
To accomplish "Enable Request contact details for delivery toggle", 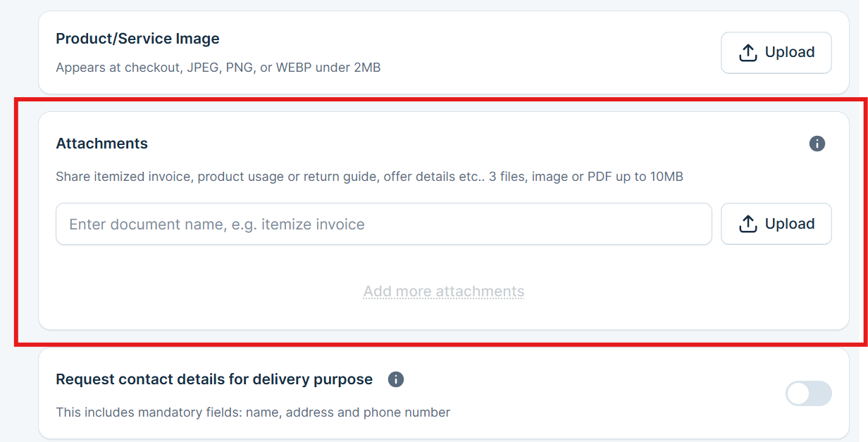I will pos(808,394).
